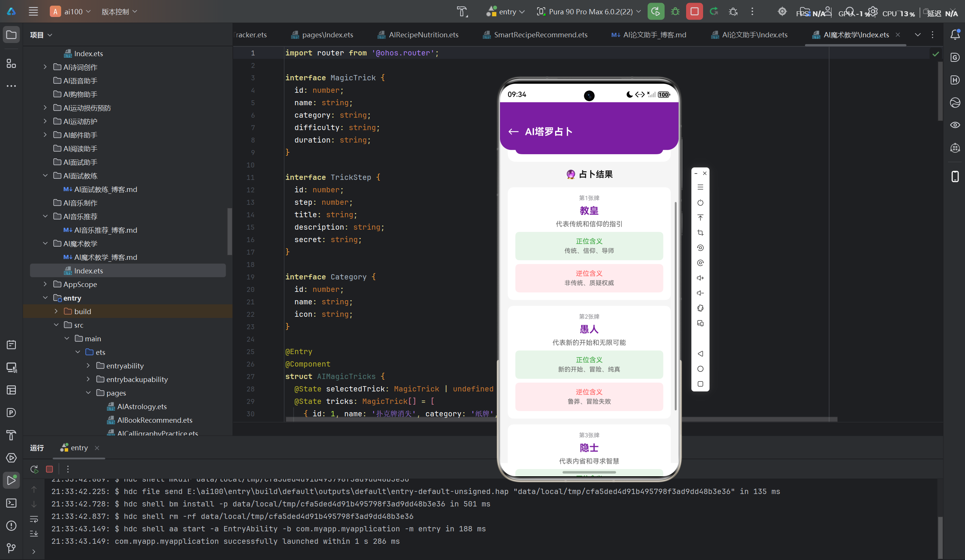Click the green Run entry button

point(656,11)
